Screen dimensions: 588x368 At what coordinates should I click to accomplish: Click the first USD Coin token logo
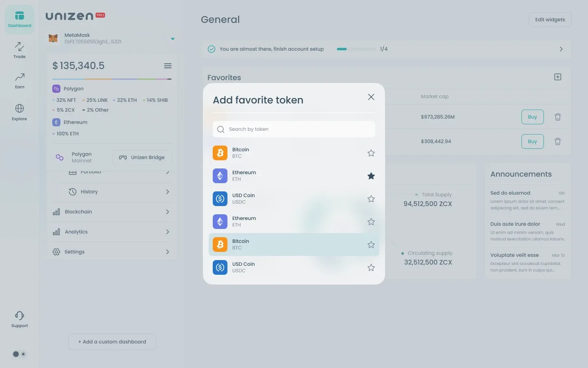pos(220,199)
